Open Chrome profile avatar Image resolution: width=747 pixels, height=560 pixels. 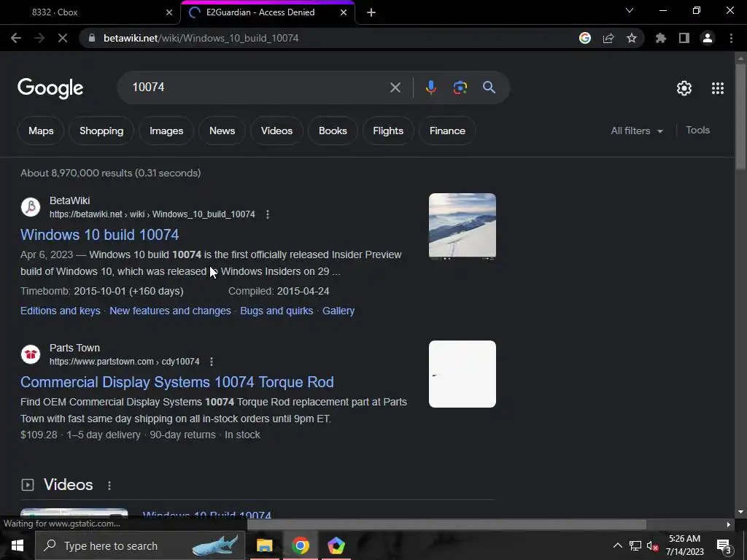coord(708,38)
